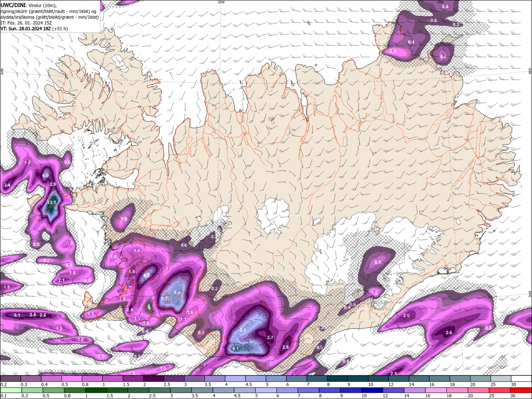Click the 25 label in the snow legend scale

[493, 384]
